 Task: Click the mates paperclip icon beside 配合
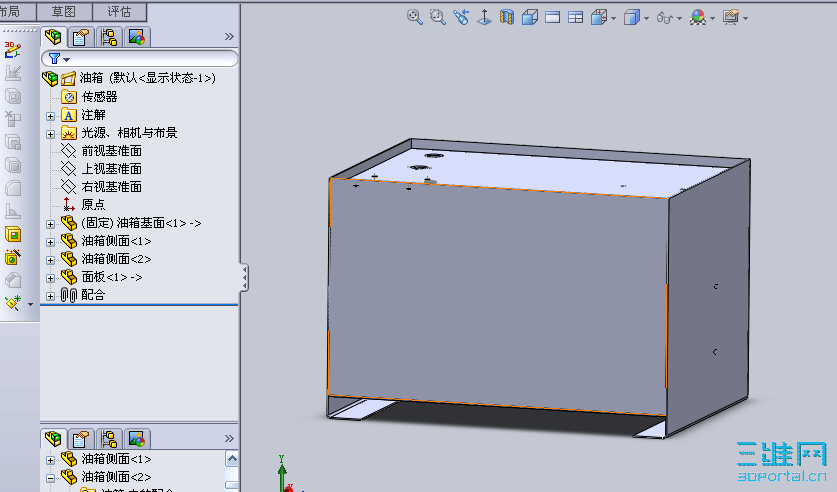click(x=68, y=295)
